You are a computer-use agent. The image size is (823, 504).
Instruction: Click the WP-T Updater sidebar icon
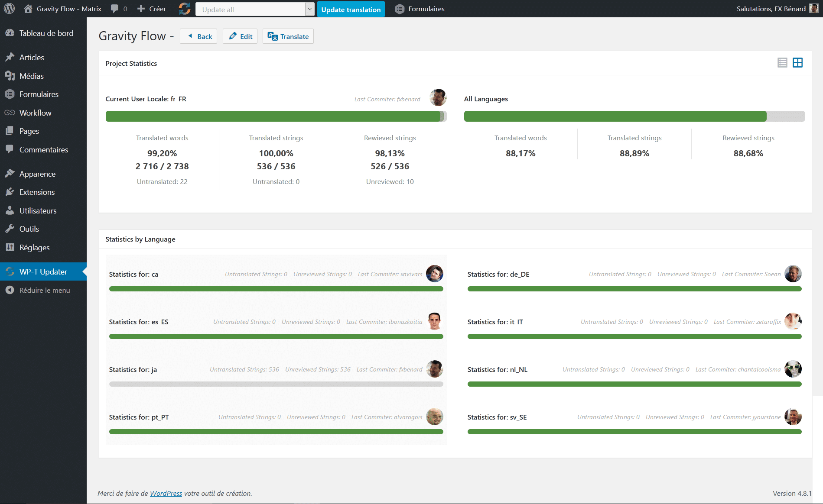pos(10,271)
